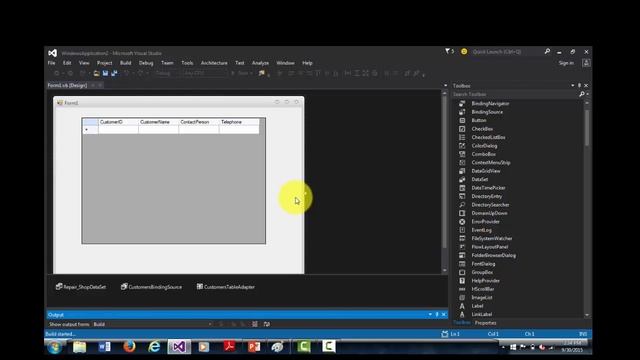Click the Save All toolbar icon
640x360 pixels.
114,73
